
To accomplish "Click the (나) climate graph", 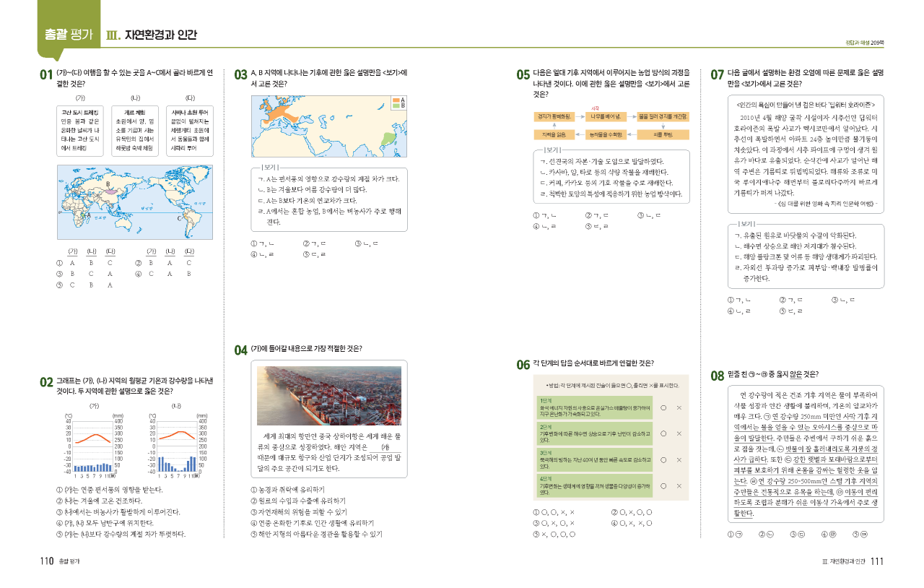I will point(177,444).
